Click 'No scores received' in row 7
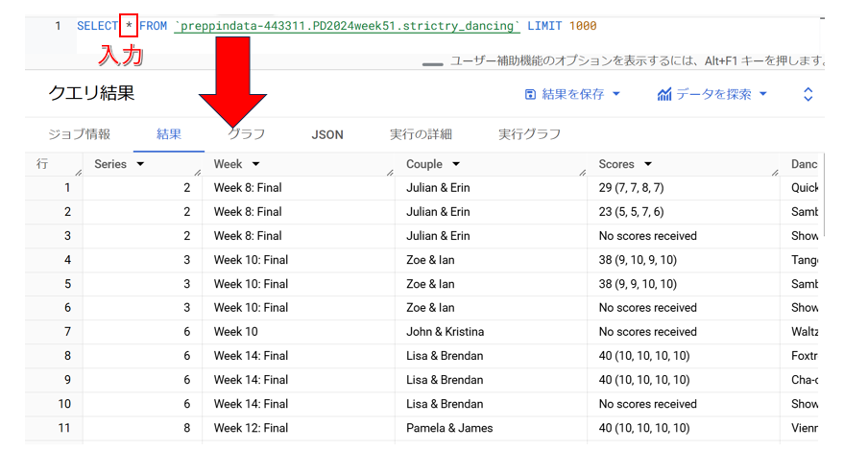868x473 pixels. coord(648,332)
